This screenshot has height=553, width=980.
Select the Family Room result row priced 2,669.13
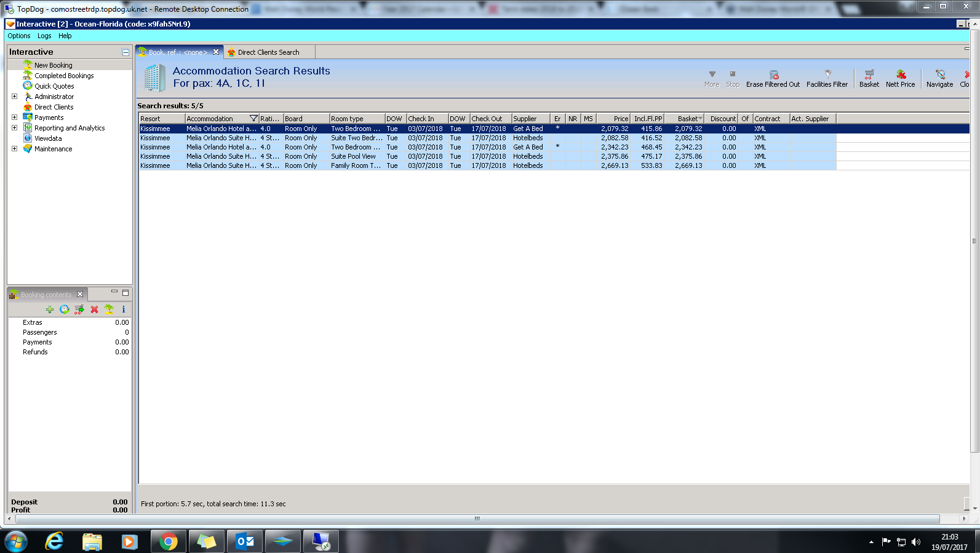[487, 165]
